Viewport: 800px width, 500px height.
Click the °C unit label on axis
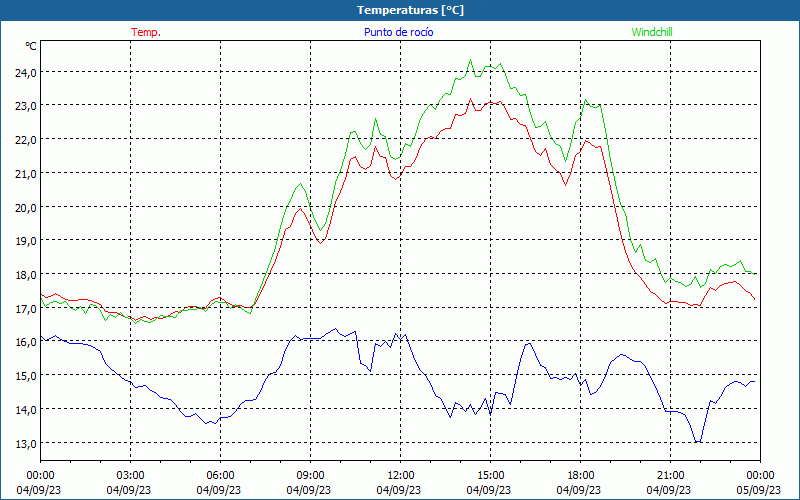coord(31,46)
